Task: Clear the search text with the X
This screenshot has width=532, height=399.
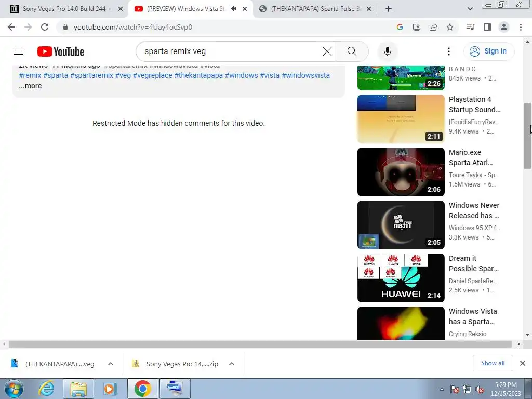Action: (327, 51)
